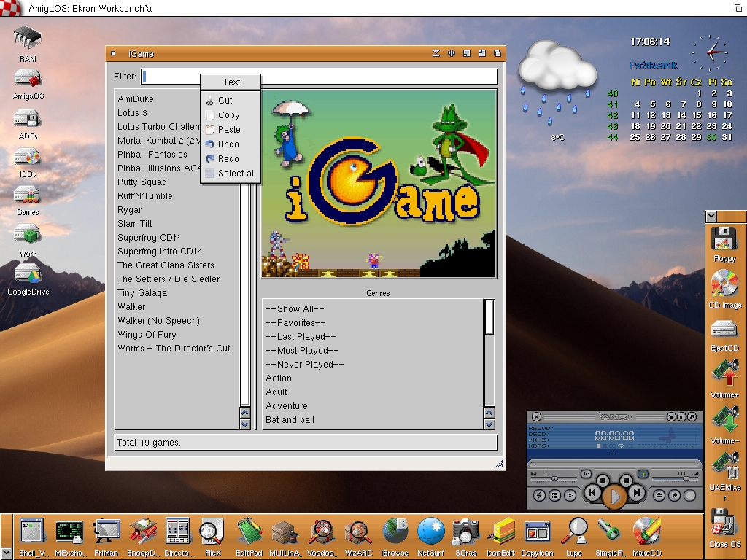This screenshot has width=747, height=560.
Task: Click into the Filter text field
Action: [320, 76]
